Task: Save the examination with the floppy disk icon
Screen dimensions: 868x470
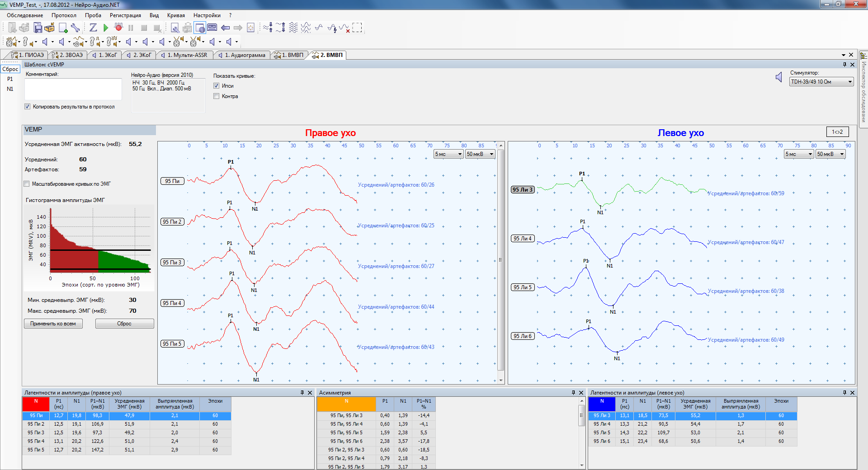Action: 38,28
